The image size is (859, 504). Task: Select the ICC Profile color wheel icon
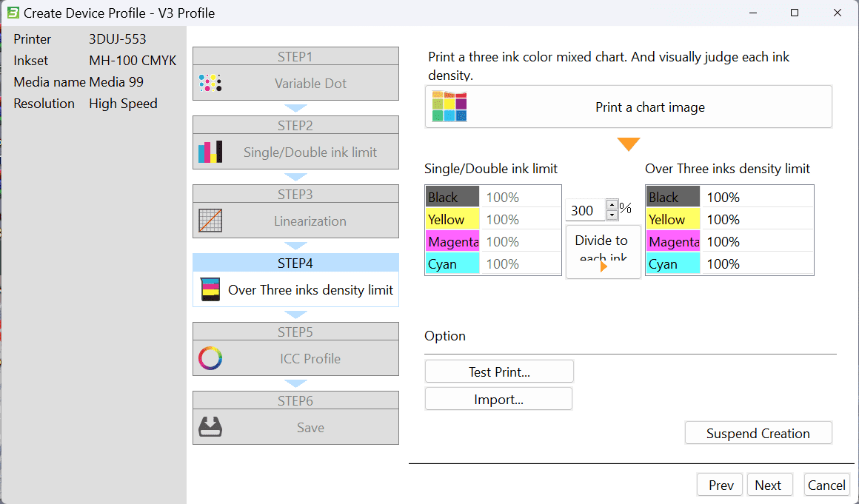coord(210,358)
